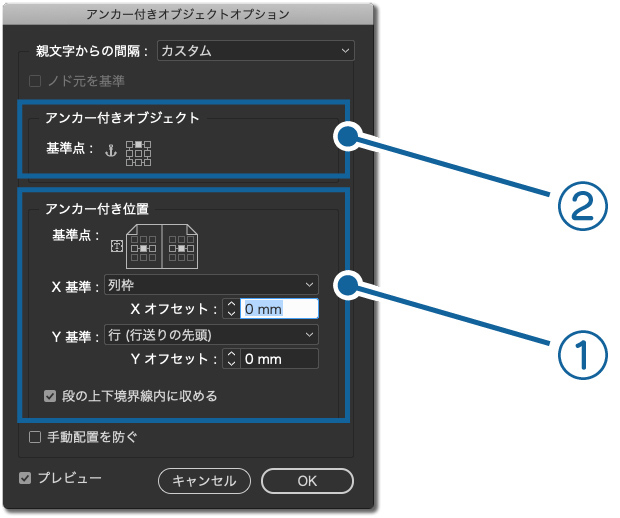The height and width of the screenshot is (518, 620).
Task: Click the dialog title アンカー付きオブジェクトオプション
Action: coord(188,15)
